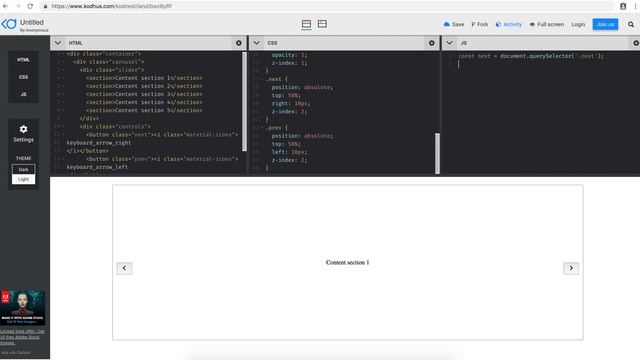The height and width of the screenshot is (360, 640).
Task: Click the 'keyboard_arrow_right' text in HTML editor
Action: pos(99,143)
